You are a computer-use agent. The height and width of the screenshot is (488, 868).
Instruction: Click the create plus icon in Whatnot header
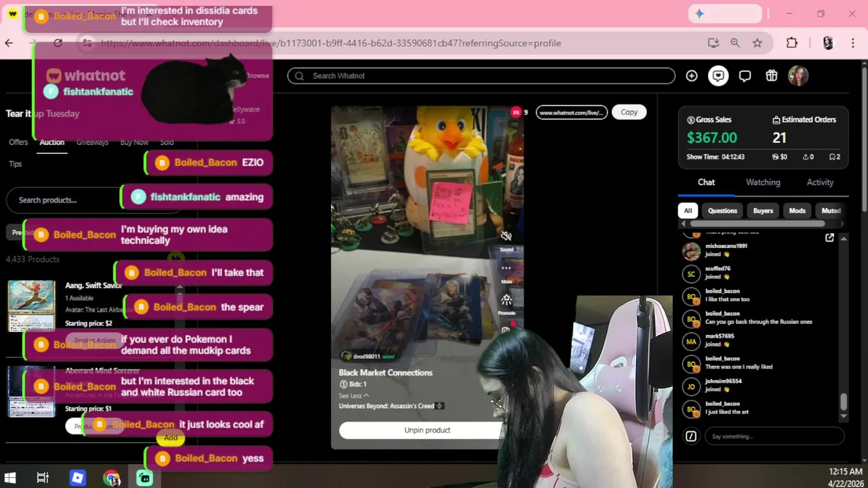(x=692, y=76)
